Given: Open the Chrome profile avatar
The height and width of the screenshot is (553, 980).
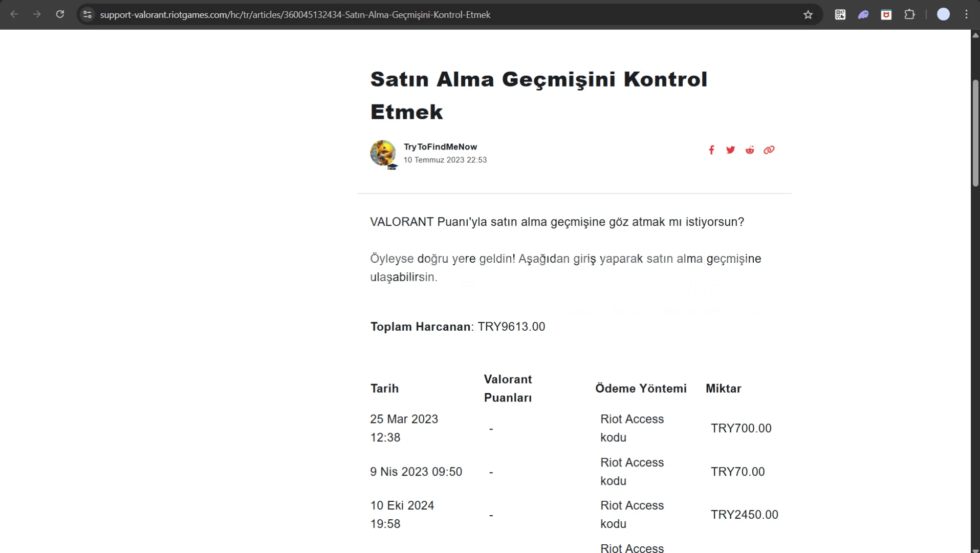Looking at the screenshot, I should tap(943, 14).
